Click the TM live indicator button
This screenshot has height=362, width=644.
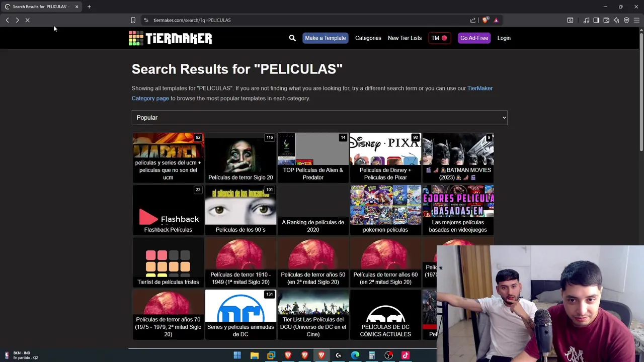click(x=439, y=38)
